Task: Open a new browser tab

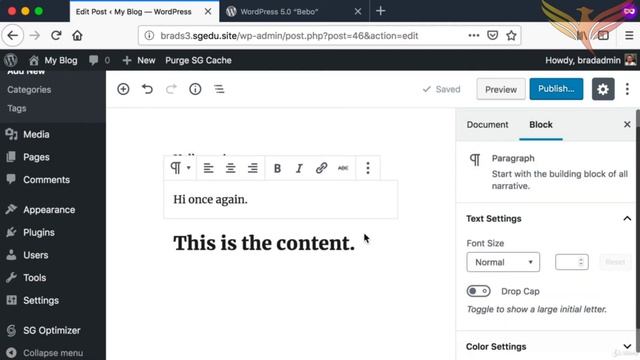Action: point(380,11)
